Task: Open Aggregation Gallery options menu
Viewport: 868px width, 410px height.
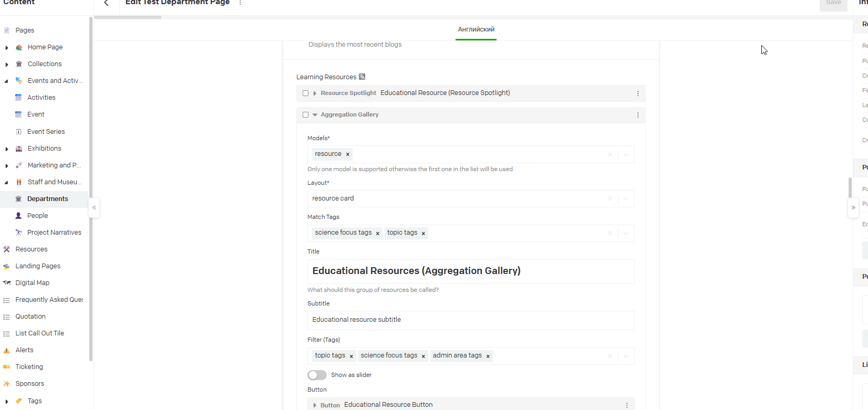Action: 638,115
